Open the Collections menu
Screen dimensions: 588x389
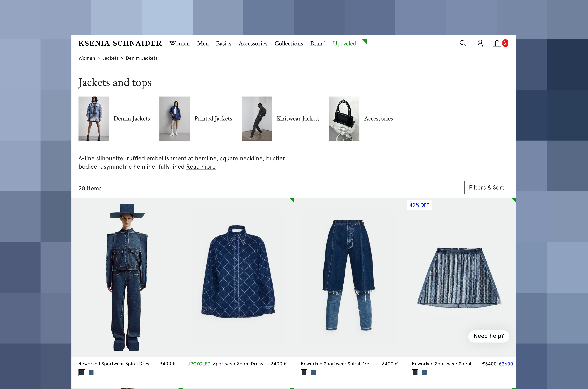click(289, 44)
